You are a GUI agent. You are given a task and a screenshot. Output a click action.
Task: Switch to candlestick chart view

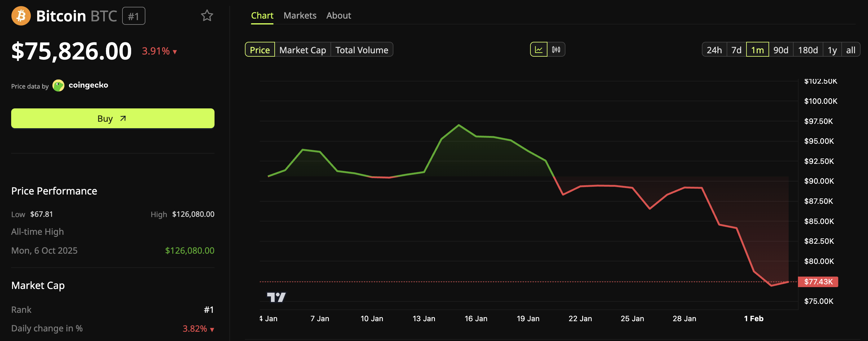557,50
